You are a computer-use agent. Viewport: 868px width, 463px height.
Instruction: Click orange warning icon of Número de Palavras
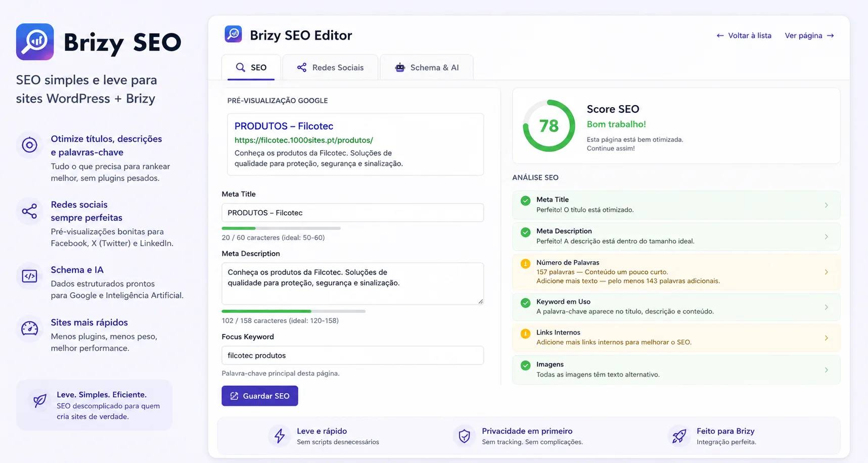pos(526,263)
